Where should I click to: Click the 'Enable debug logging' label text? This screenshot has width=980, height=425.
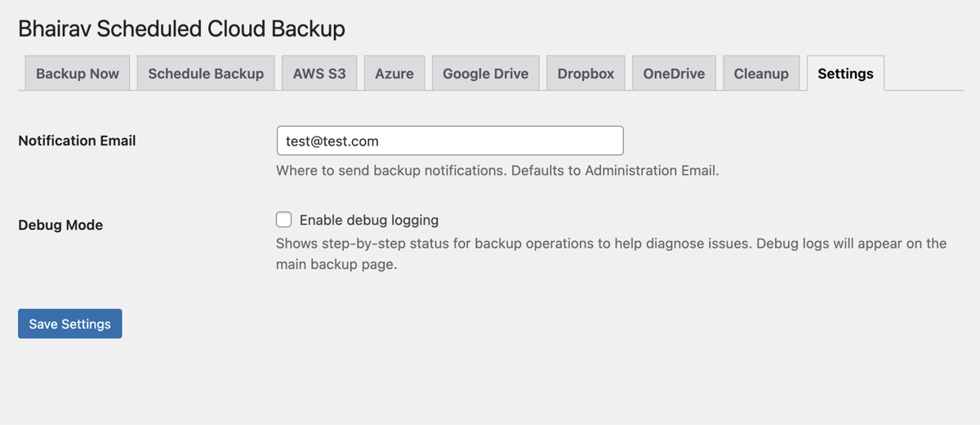pyautogui.click(x=369, y=220)
